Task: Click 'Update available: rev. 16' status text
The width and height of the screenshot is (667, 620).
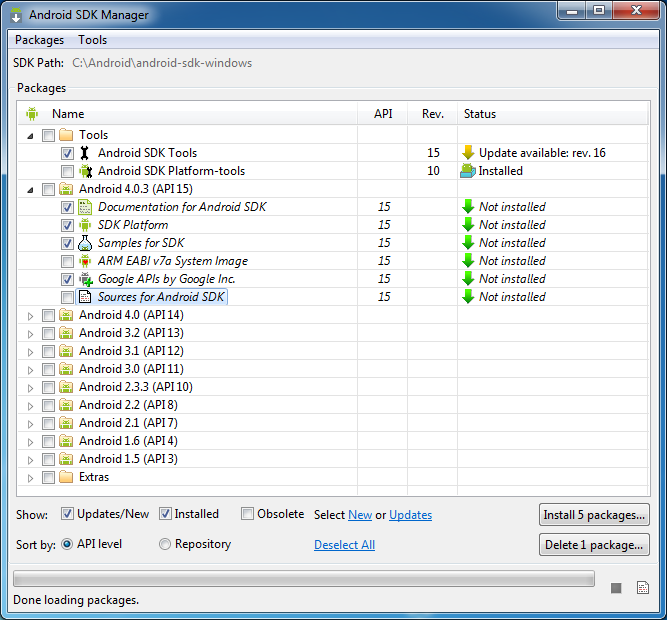Action: [x=542, y=153]
